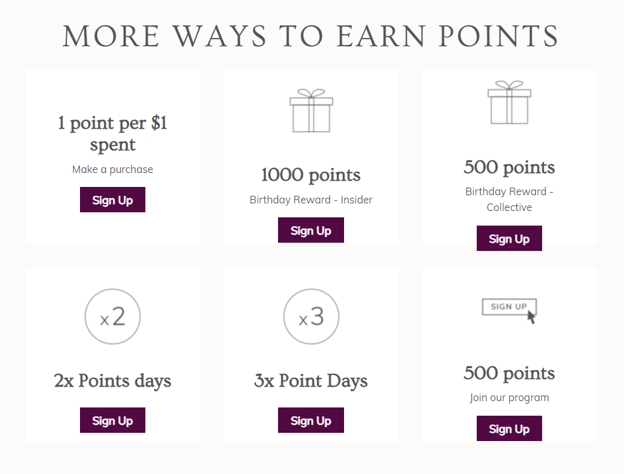Sign up under 2x Points days

(113, 420)
